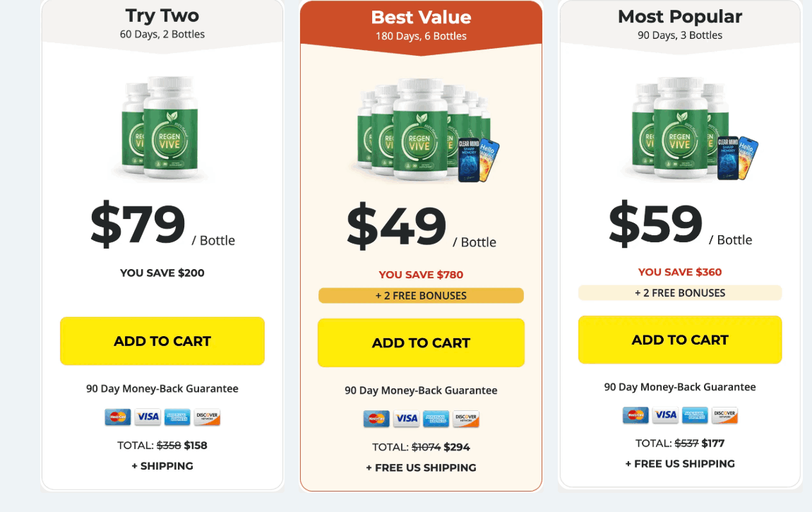Click American Express icon in Best Value card

coord(436,419)
